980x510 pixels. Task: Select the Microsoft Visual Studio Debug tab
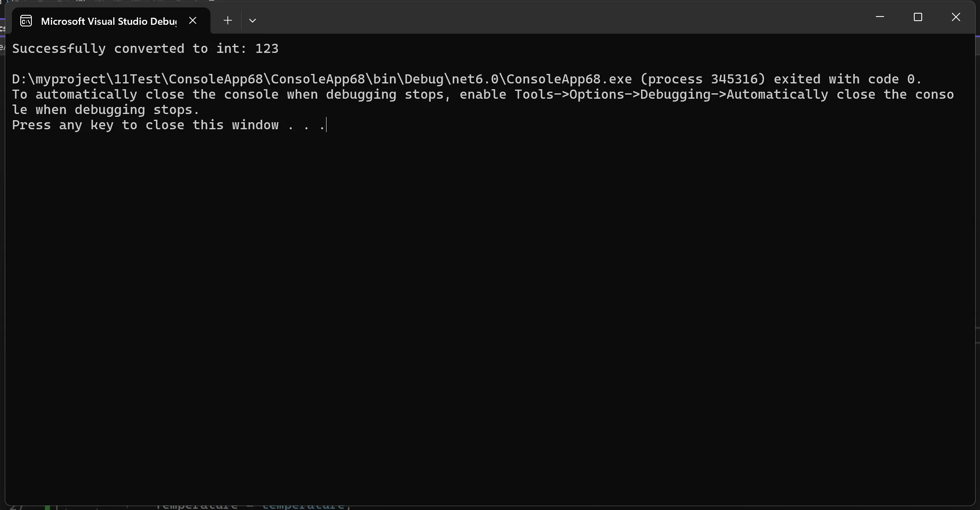click(x=108, y=21)
